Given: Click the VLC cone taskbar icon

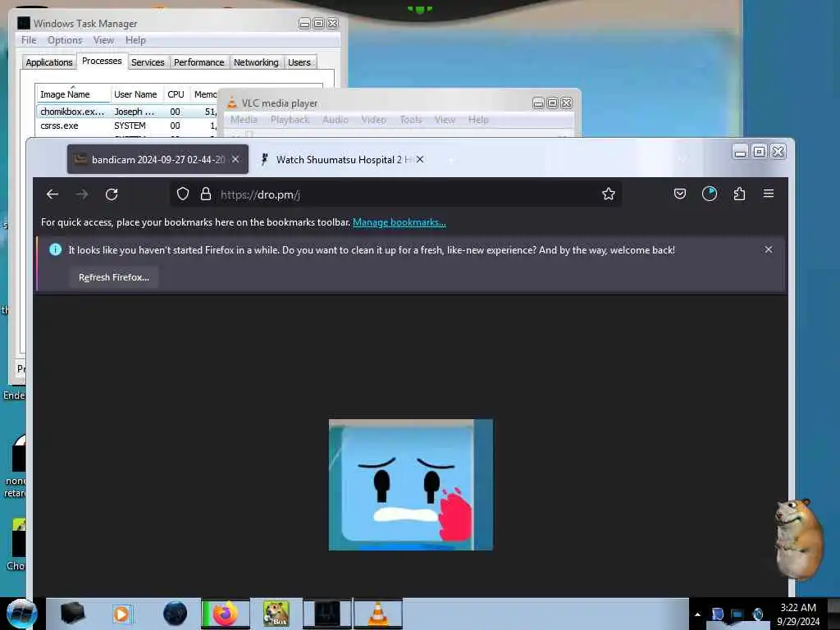Looking at the screenshot, I should [x=377, y=614].
